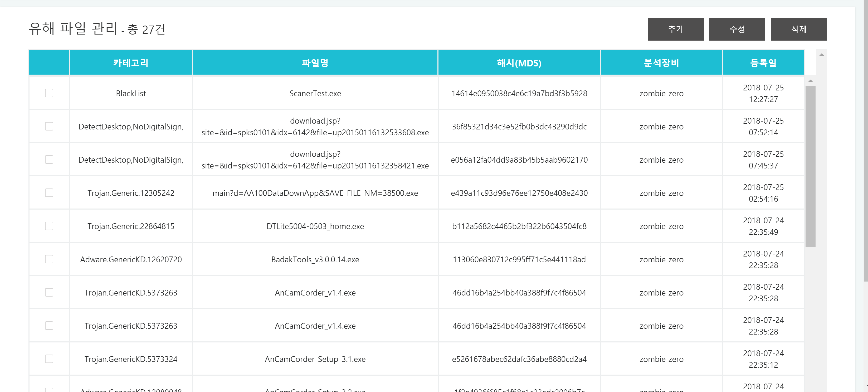
Task: Click zombie zero in the BadakTools row
Action: tap(661, 260)
